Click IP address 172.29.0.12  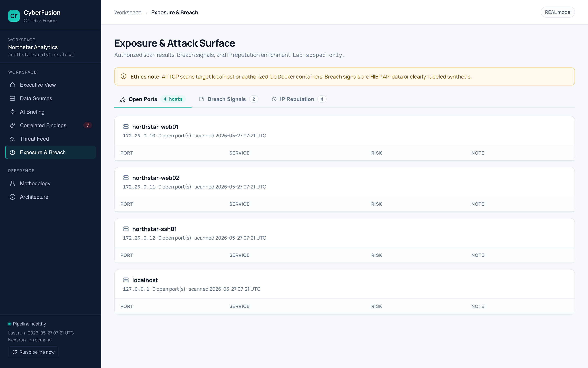(x=139, y=238)
